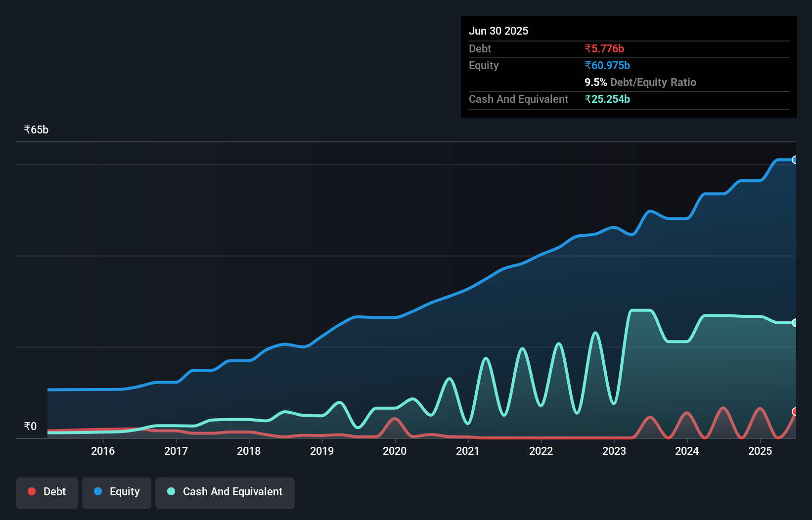Viewport: 812px width, 520px height.
Task: Click the 9.5% Debt/Equity Ratio text
Action: [640, 82]
